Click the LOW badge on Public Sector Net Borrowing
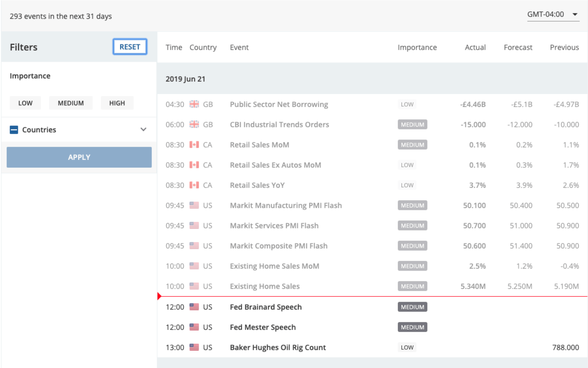This screenshot has width=588, height=368. (x=407, y=104)
